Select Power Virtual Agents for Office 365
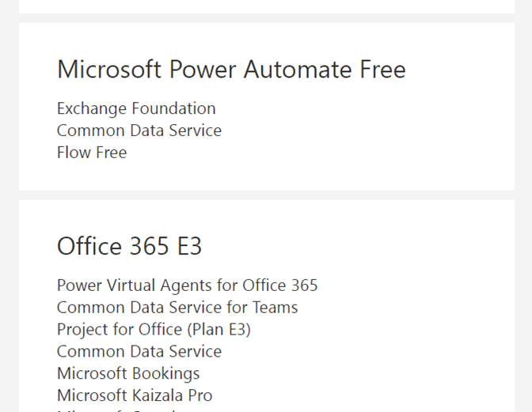Screen dimensions: 532x412 pyautogui.click(x=188, y=285)
